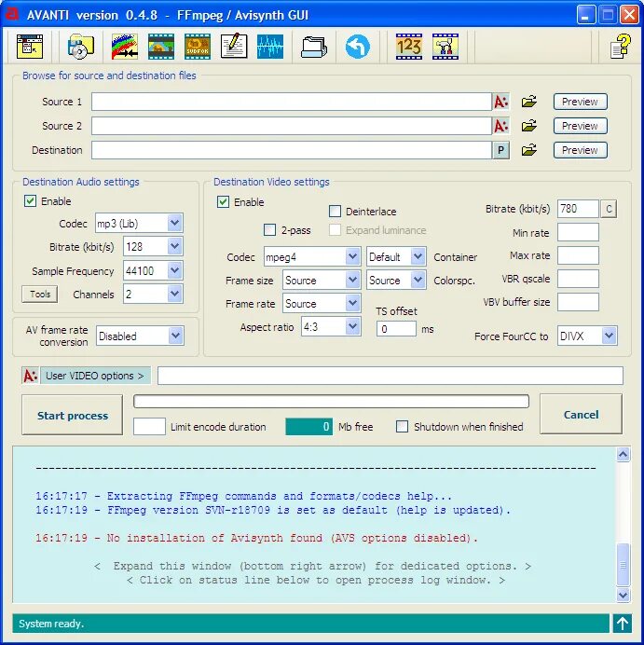Image resolution: width=644 pixels, height=645 pixels.
Task: Click the Cancel button
Action: click(x=581, y=414)
